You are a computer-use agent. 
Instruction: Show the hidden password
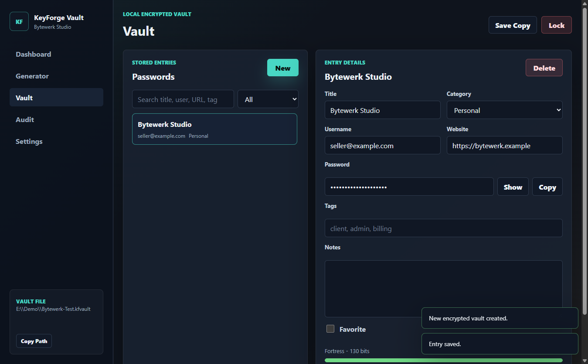[513, 187]
